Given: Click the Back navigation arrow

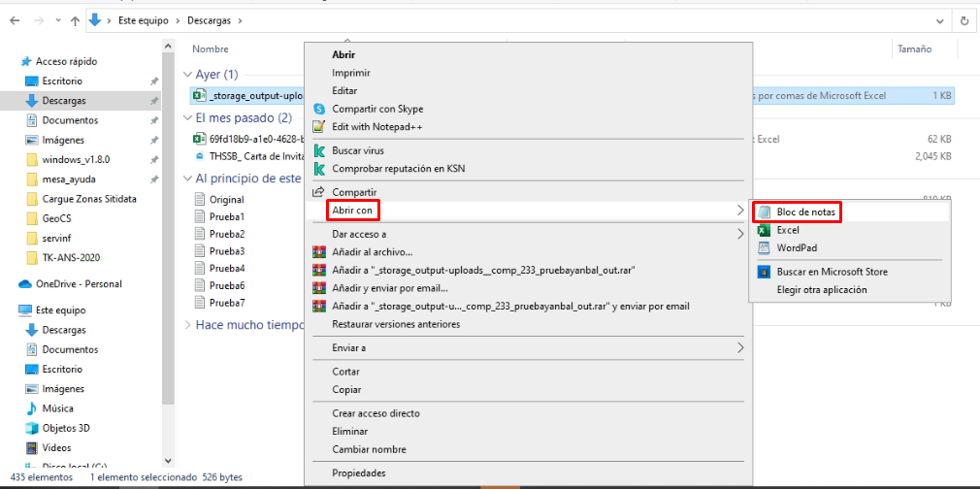Looking at the screenshot, I should [x=16, y=20].
